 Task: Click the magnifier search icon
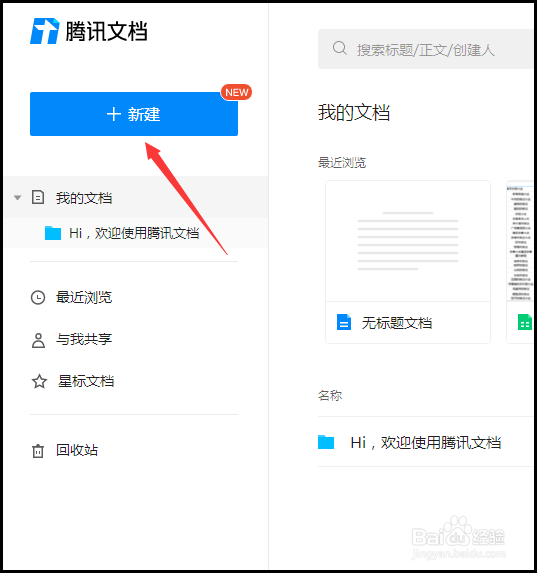(x=340, y=48)
